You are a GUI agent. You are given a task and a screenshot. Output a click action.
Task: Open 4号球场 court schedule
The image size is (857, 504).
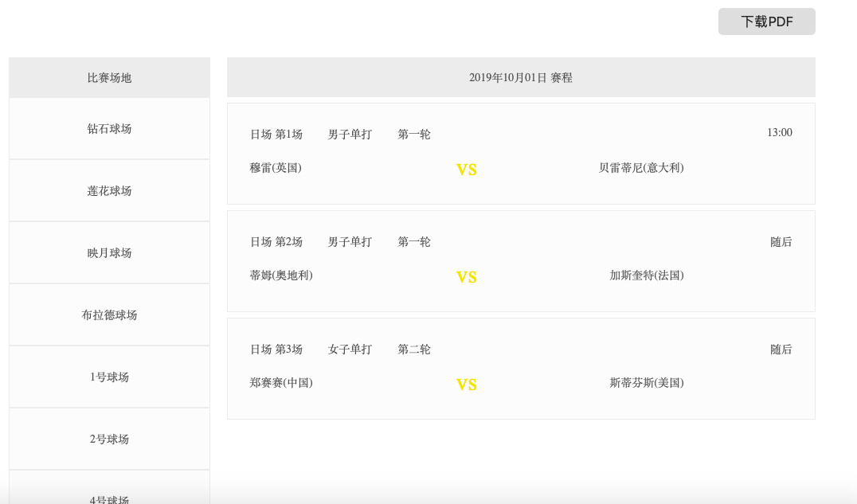(x=109, y=498)
